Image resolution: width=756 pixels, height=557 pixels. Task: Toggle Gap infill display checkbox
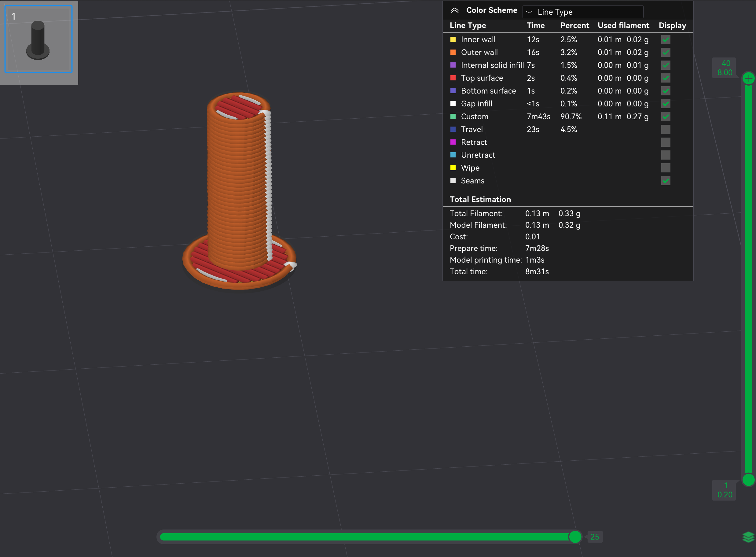665,104
